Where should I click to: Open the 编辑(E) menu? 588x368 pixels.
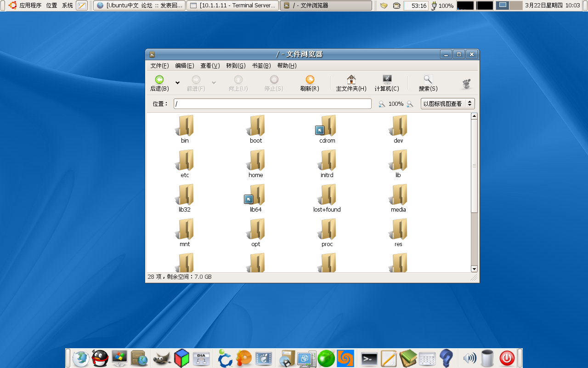coord(184,66)
